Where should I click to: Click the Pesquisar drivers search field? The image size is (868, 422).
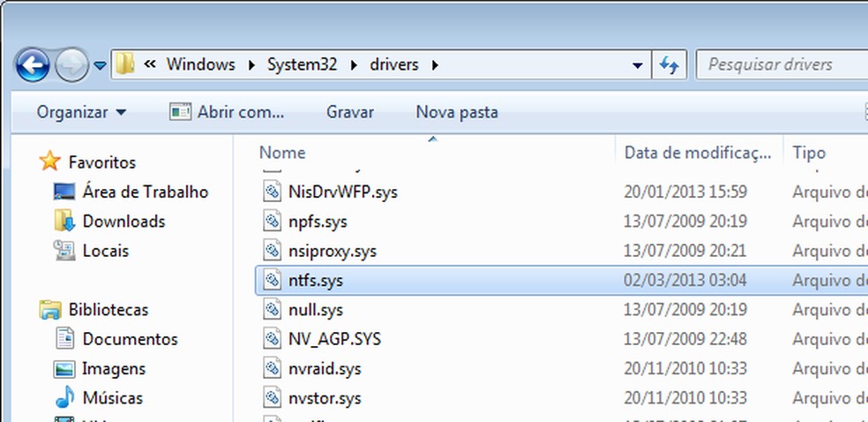(x=782, y=64)
